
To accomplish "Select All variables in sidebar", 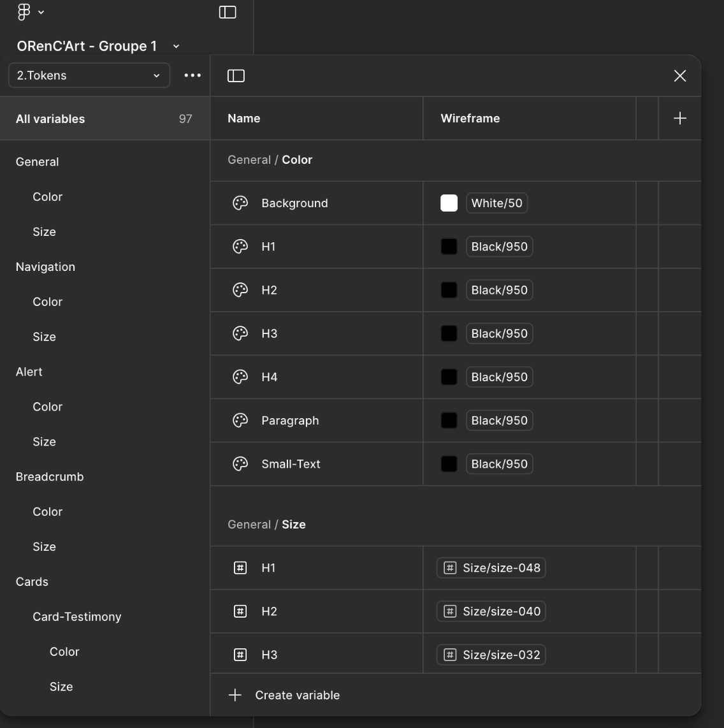I will pos(50,119).
